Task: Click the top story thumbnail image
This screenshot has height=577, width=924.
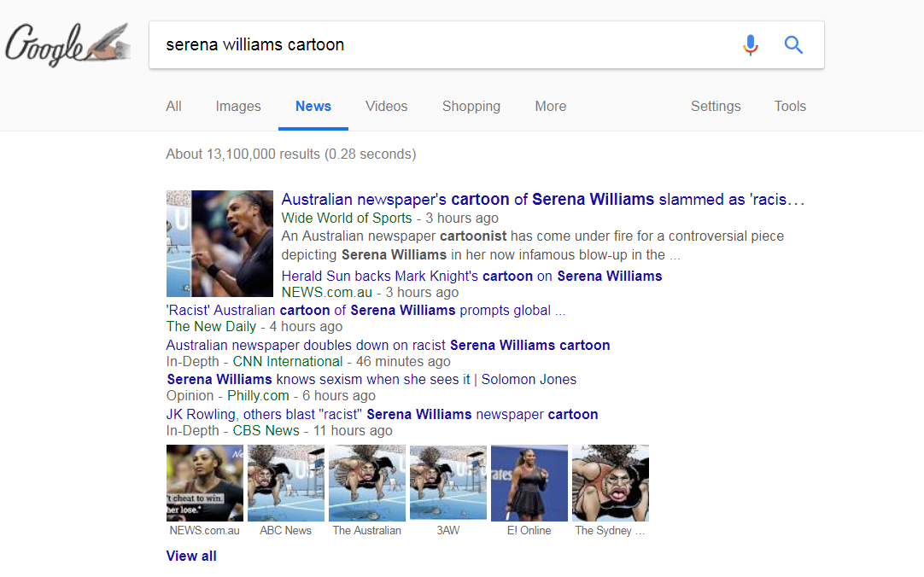Action: (219, 243)
